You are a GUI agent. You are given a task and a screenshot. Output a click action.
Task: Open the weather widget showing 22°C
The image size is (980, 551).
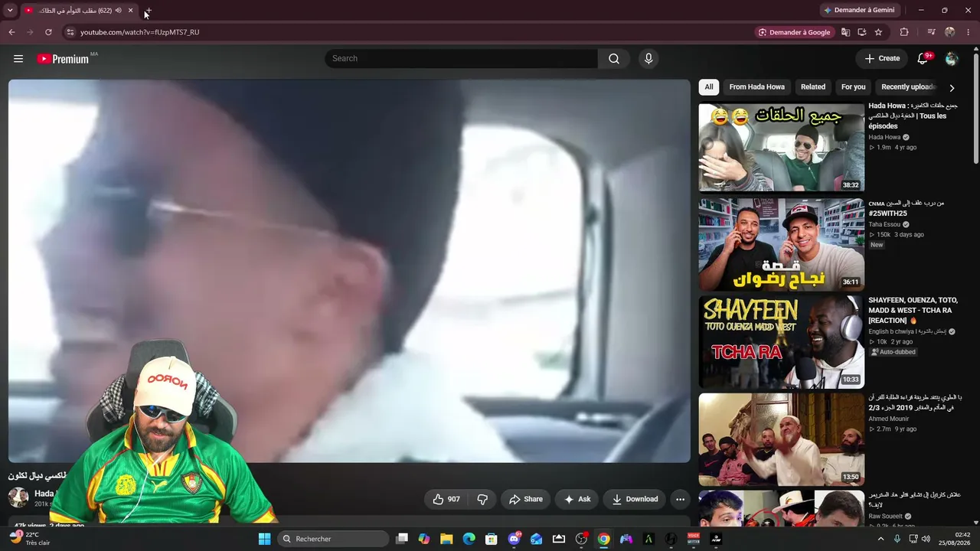click(x=31, y=538)
